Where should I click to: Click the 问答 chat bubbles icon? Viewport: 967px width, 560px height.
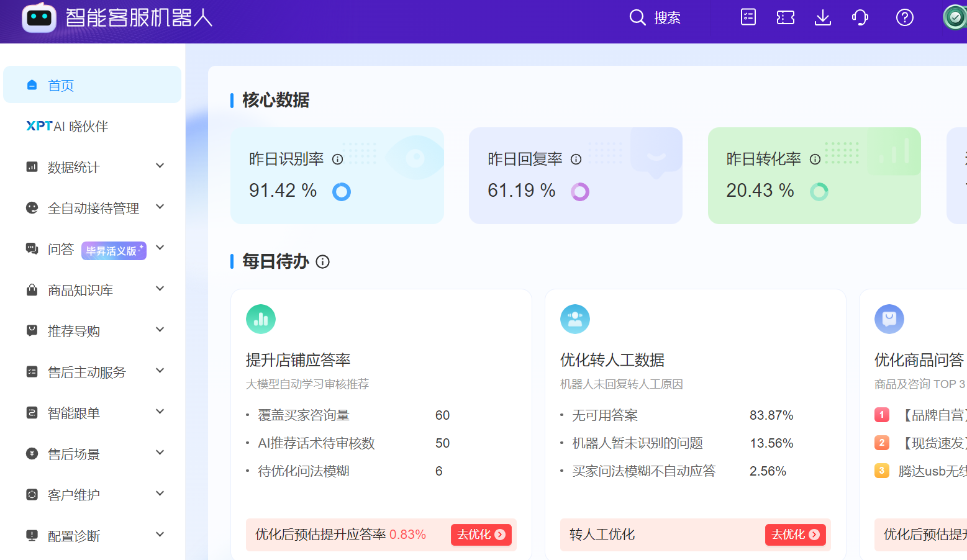32,248
